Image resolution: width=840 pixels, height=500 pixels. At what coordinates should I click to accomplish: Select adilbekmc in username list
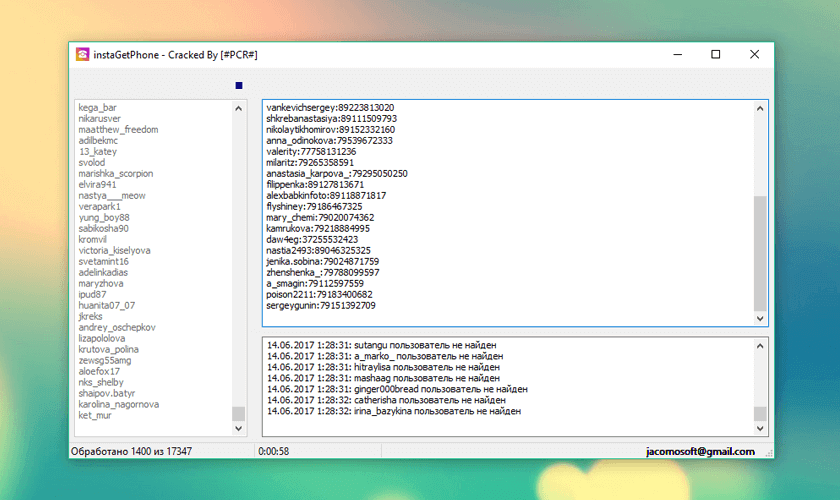[98, 140]
